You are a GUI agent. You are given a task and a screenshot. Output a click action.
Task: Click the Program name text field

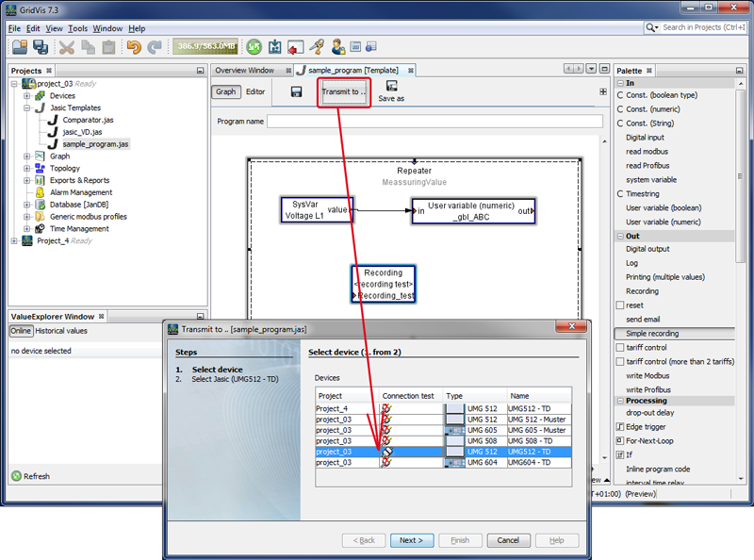tap(434, 122)
